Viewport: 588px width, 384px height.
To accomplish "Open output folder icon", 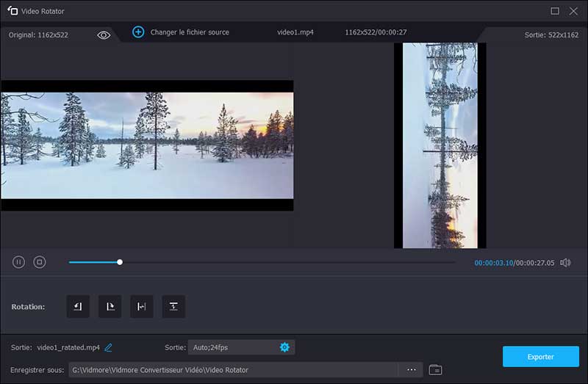I will (435, 370).
